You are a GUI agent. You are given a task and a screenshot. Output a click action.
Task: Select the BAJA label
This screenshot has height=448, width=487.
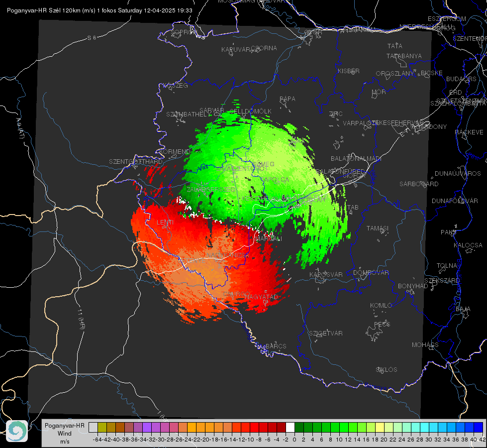[x=463, y=309]
